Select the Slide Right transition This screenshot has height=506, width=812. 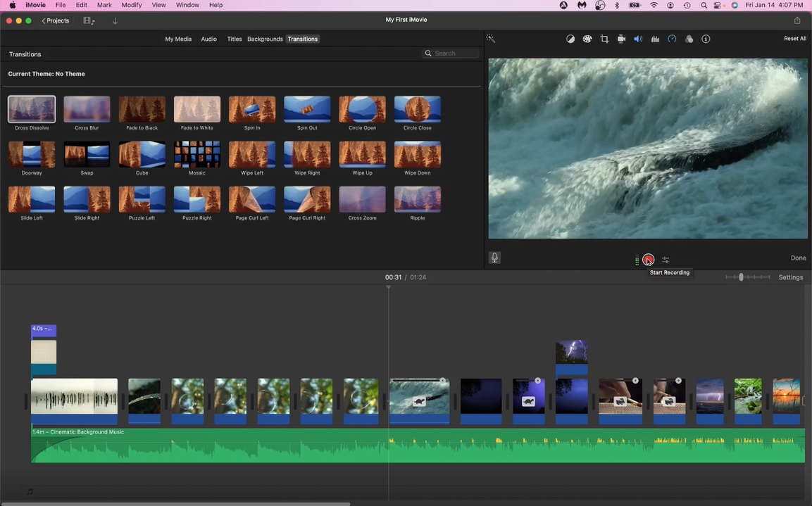tap(87, 199)
